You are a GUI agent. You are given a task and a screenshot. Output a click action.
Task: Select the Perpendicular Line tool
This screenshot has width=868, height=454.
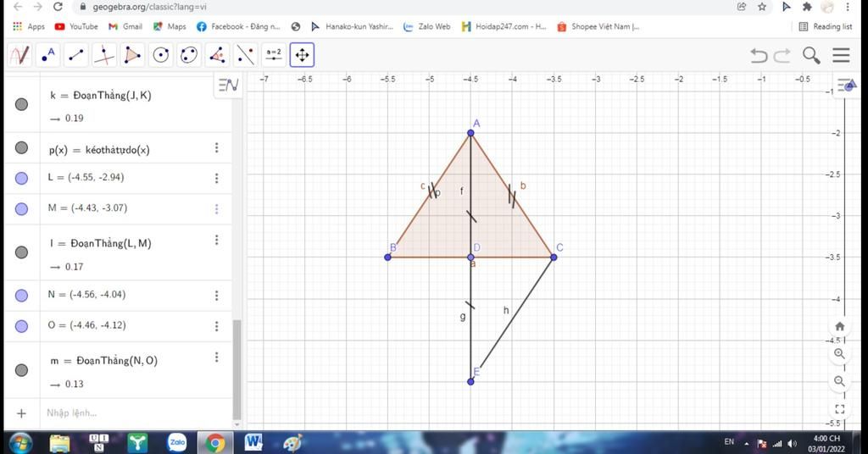pos(104,55)
